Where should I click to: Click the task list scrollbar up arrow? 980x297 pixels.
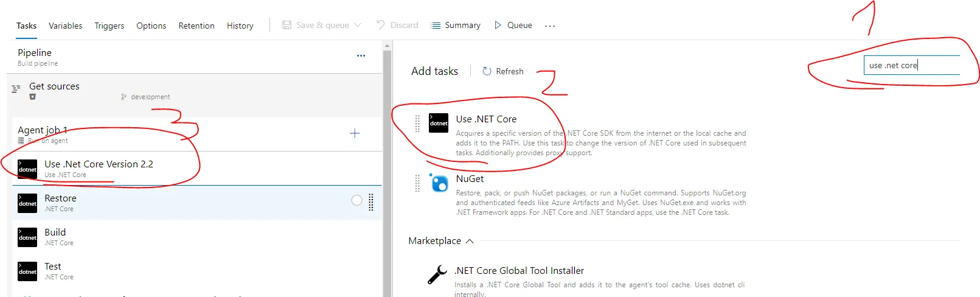[x=387, y=46]
